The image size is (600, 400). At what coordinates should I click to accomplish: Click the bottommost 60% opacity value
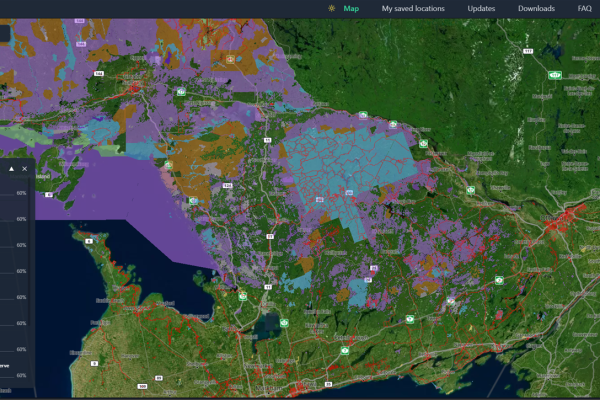tap(21, 375)
